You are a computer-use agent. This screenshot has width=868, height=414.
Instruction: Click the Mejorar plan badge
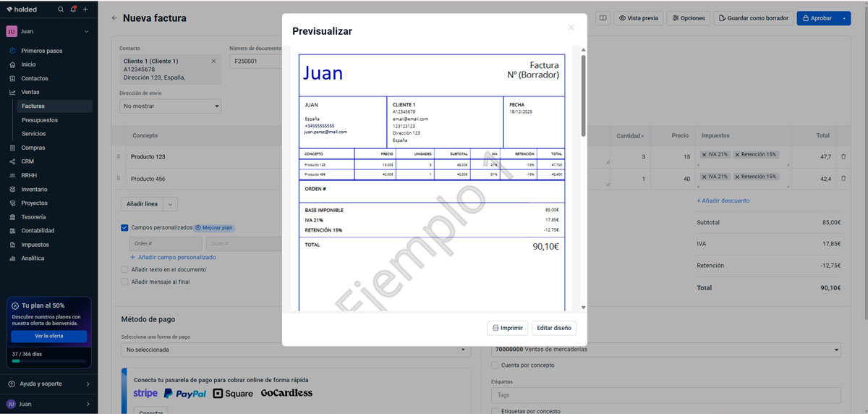(x=214, y=227)
